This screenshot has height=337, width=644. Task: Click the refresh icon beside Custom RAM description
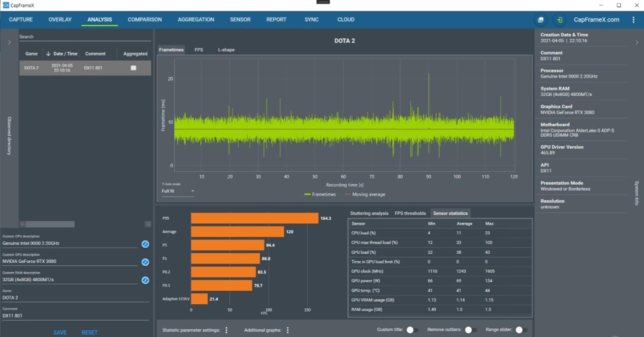[x=145, y=280]
